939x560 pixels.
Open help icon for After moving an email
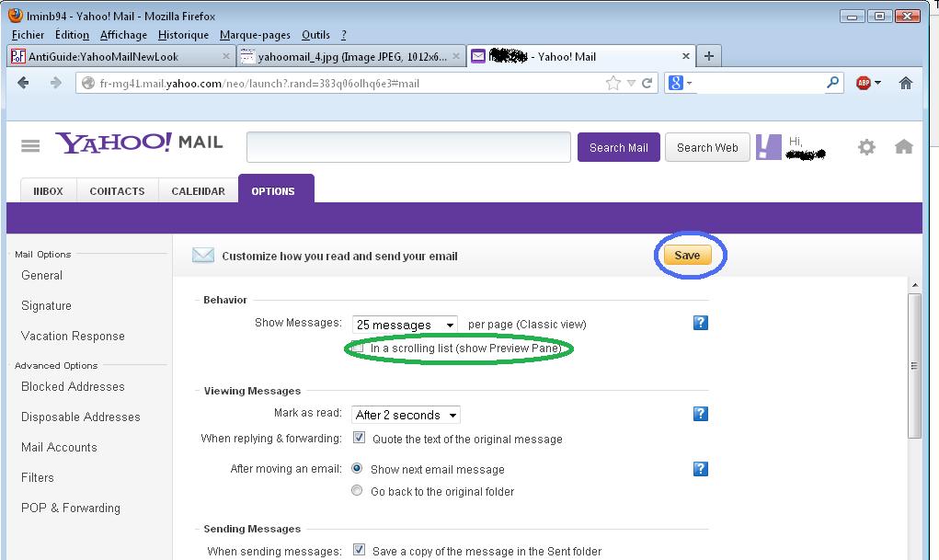pos(701,468)
